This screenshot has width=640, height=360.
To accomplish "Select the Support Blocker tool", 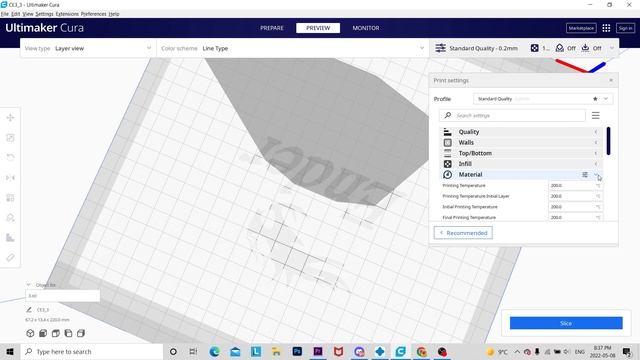I will pyautogui.click(x=10, y=218).
